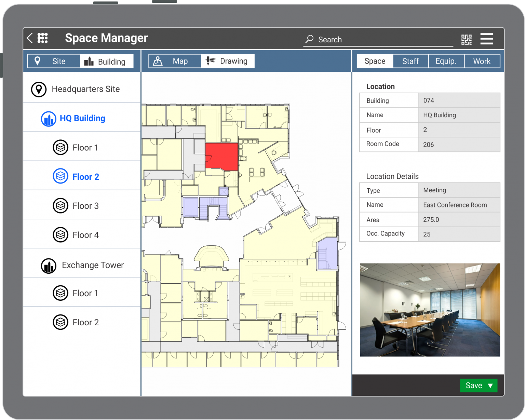Open the Save dropdown arrow

(490, 385)
